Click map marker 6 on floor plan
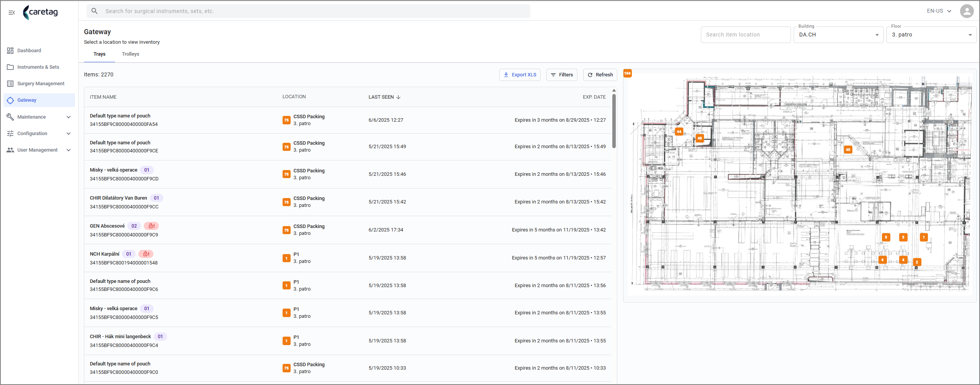This screenshot has width=980, height=385. 882,260
